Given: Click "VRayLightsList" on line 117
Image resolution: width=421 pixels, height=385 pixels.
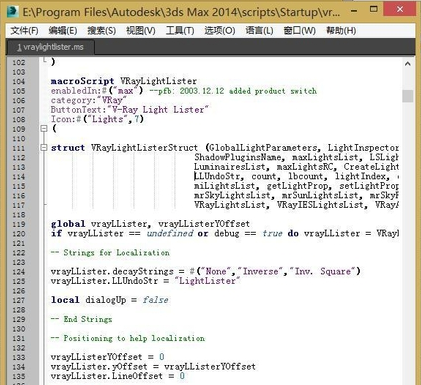Looking at the screenshot, I should pos(230,205).
